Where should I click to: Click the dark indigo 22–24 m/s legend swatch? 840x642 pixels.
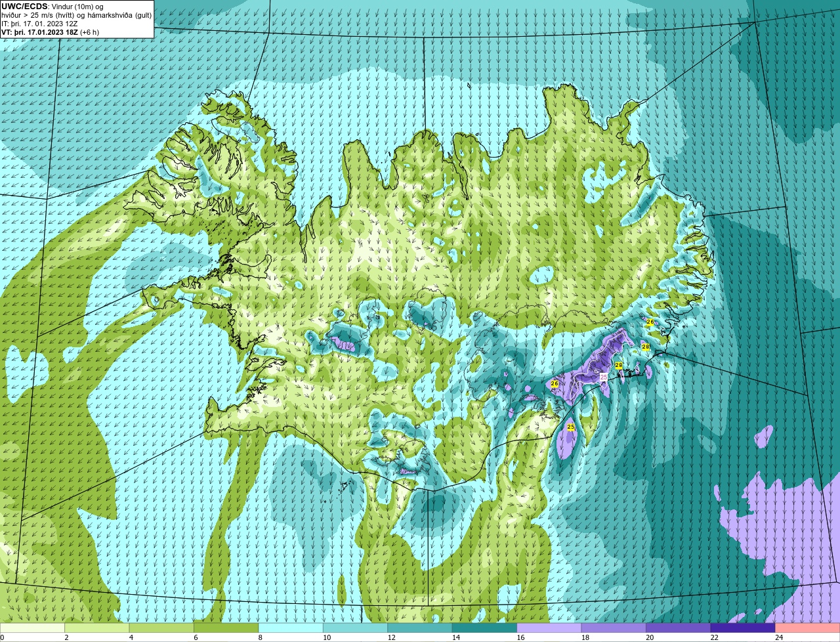pyautogui.click(x=743, y=628)
